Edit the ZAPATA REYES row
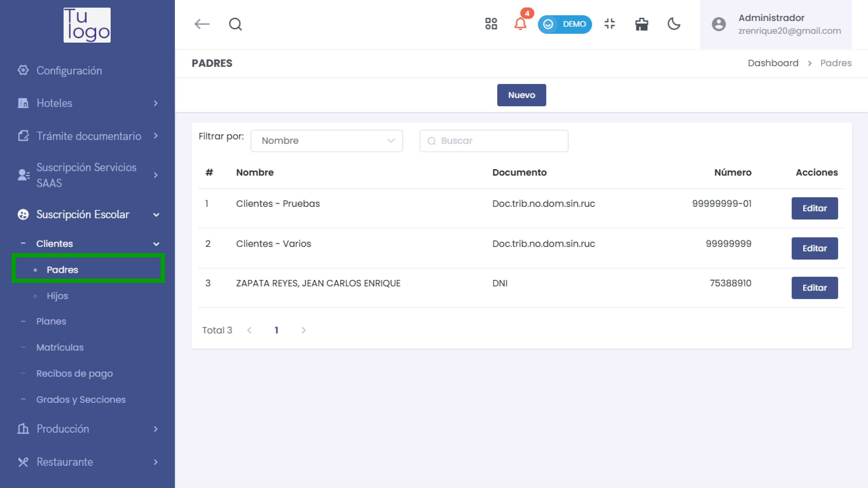Image resolution: width=868 pixels, height=488 pixels. point(814,288)
